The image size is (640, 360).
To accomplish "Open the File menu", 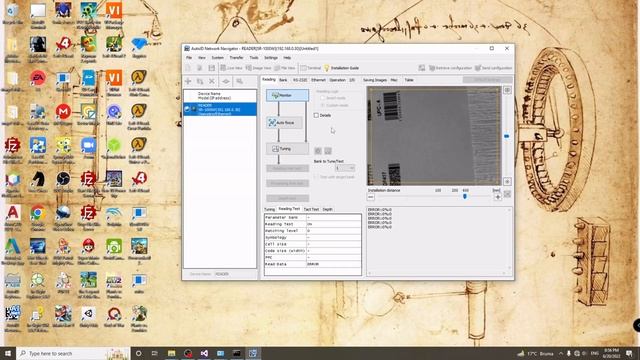I will pos(189,58).
